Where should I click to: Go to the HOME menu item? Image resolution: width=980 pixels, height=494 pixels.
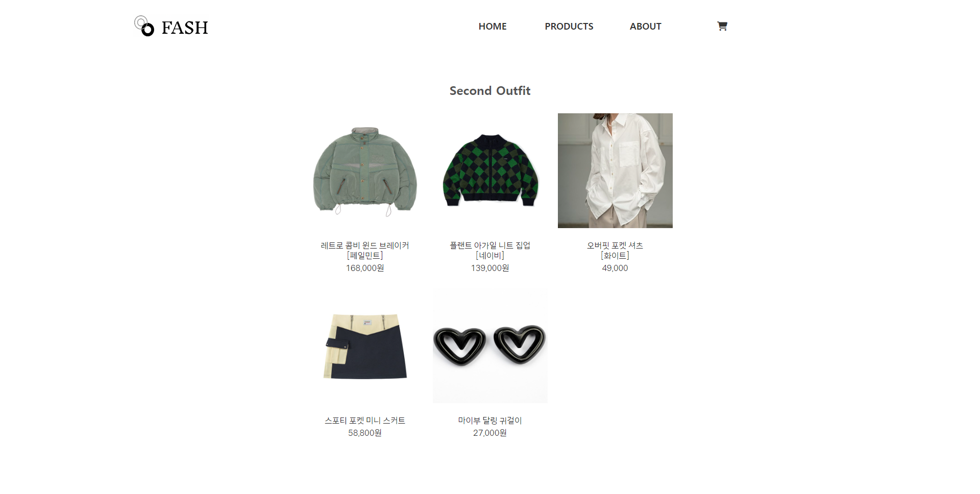pos(493,27)
